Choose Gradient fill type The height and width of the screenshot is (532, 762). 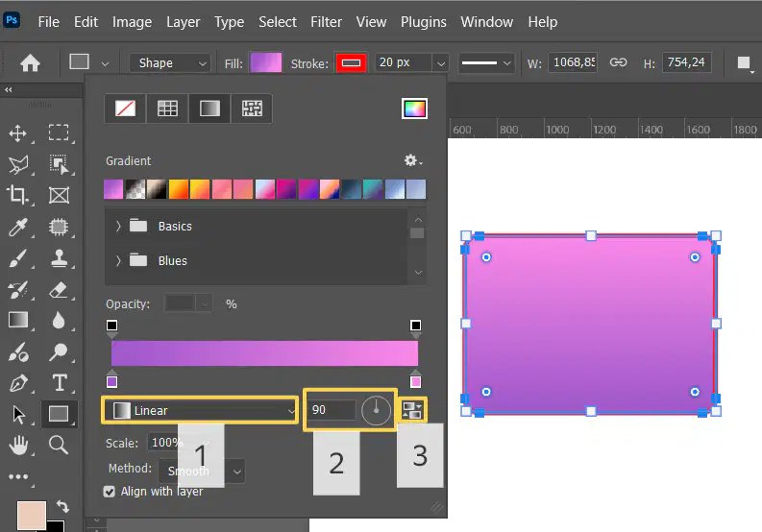[209, 109]
